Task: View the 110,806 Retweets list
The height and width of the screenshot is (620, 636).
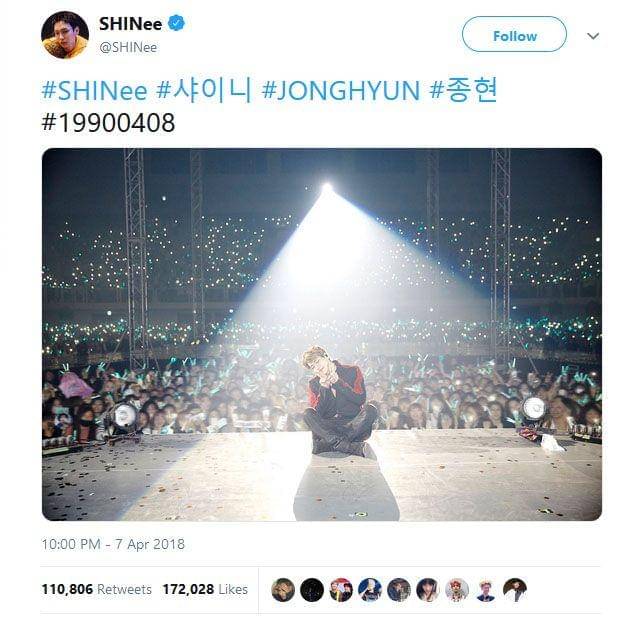Action: (x=97, y=589)
